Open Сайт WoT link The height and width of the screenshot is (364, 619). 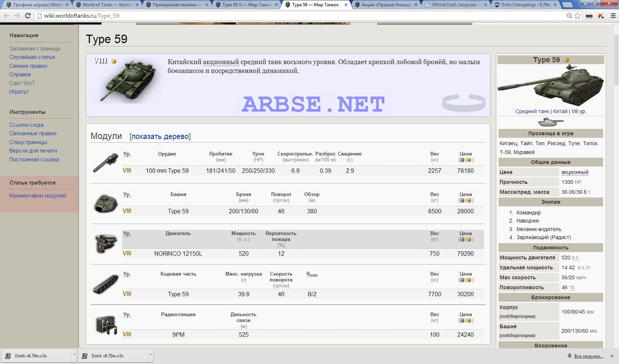click(x=22, y=83)
